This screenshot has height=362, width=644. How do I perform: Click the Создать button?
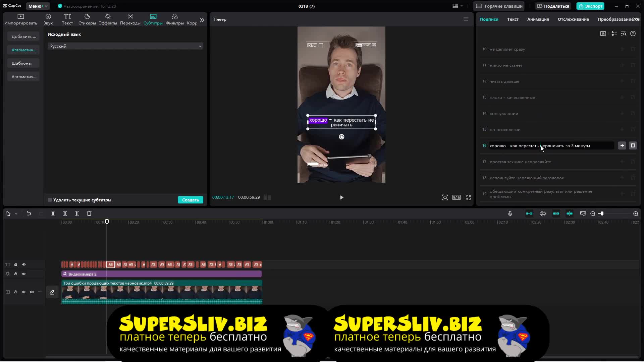coord(190,200)
